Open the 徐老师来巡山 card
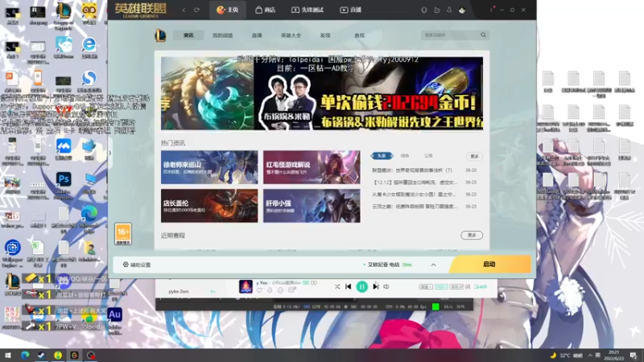This screenshot has height=362, width=644. pyautogui.click(x=209, y=167)
